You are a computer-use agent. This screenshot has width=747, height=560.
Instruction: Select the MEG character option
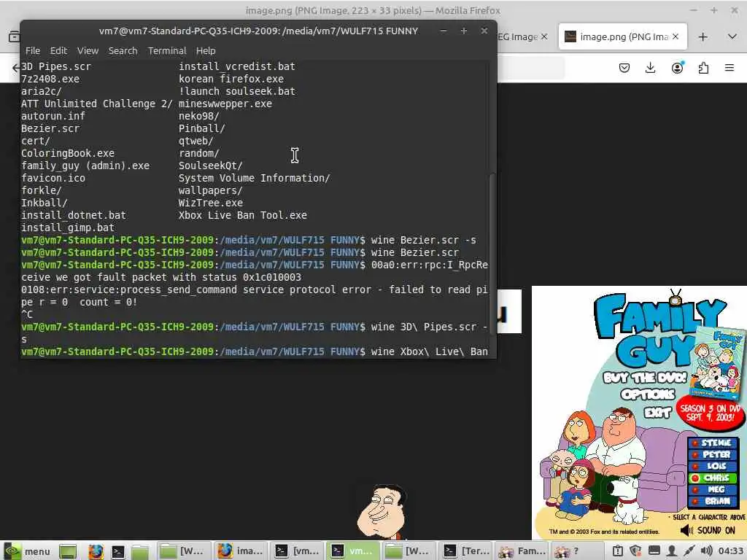(713, 489)
